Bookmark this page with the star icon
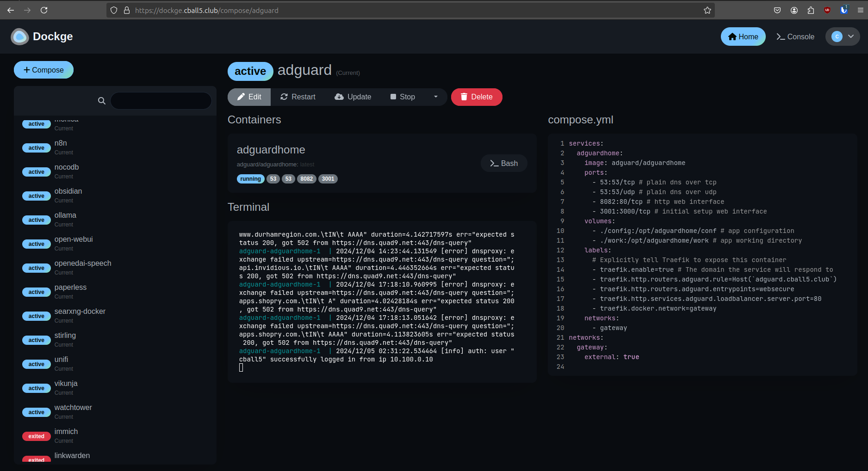The height and width of the screenshot is (471, 868). 707,10
